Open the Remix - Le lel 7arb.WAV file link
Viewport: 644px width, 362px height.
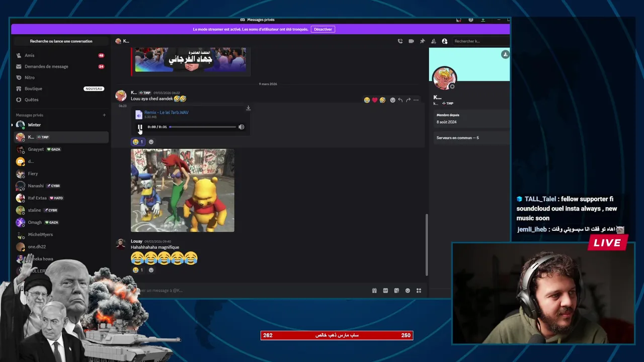166,113
